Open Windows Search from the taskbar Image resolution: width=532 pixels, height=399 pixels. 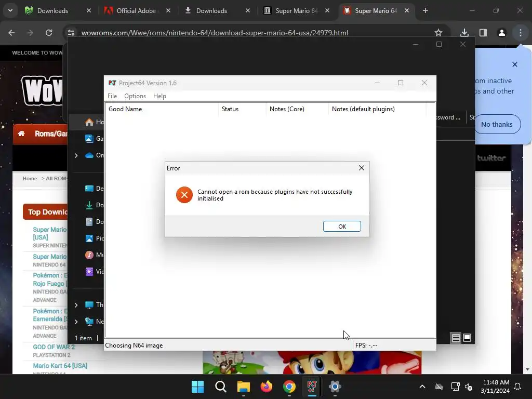[220, 387]
